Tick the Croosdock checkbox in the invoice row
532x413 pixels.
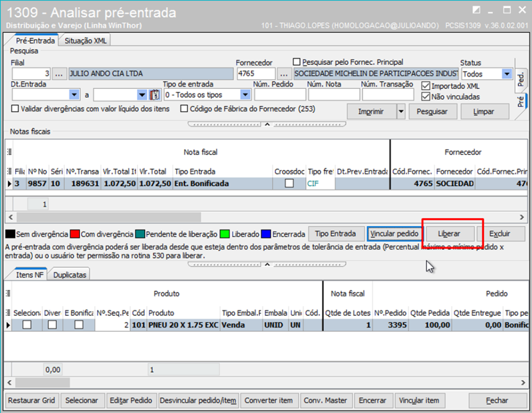tap(289, 183)
